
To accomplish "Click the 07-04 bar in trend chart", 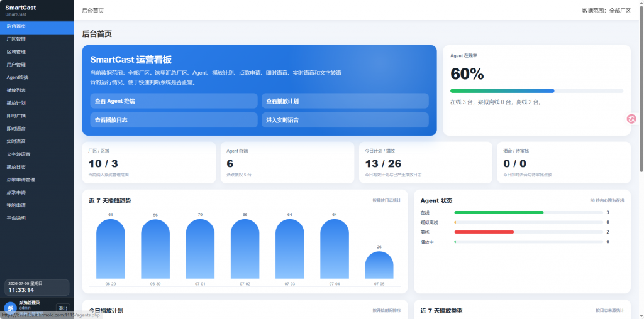I will click(335, 249).
